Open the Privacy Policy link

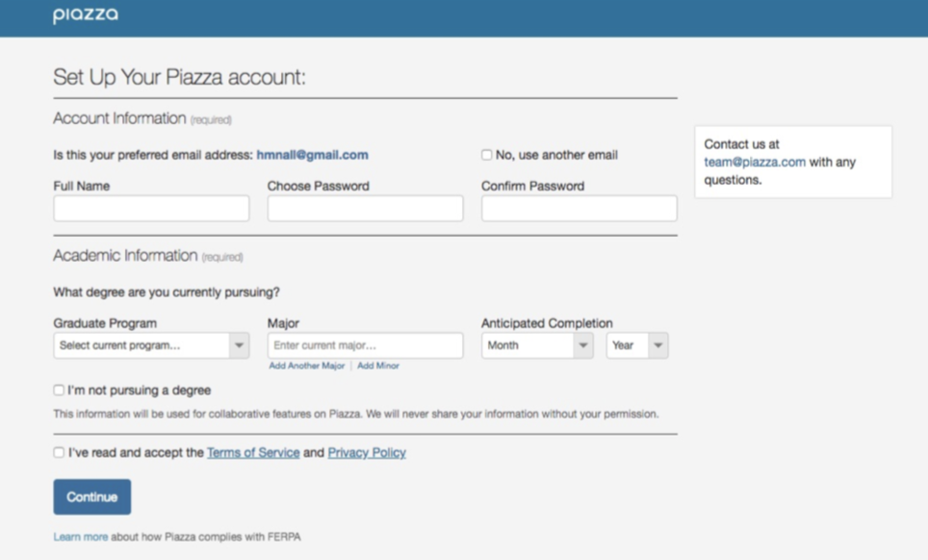(x=367, y=452)
